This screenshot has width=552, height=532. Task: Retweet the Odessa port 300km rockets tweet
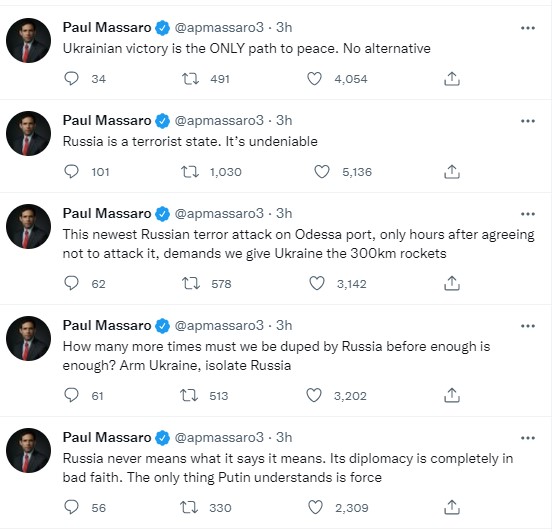pos(191,283)
